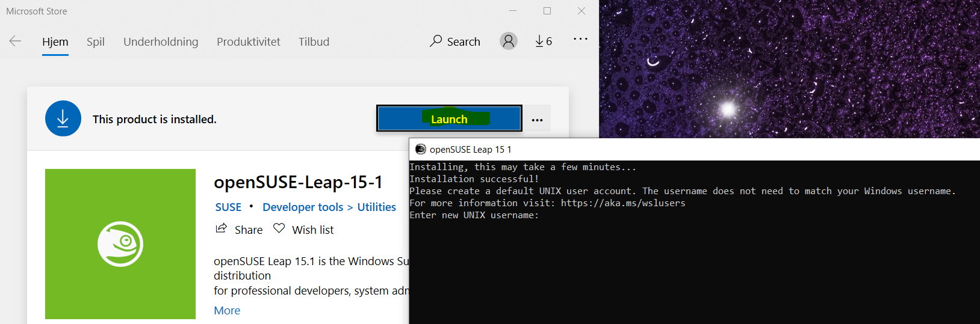This screenshot has width=980, height=324.
Task: View the 6 pending downloads
Action: pyautogui.click(x=544, y=41)
